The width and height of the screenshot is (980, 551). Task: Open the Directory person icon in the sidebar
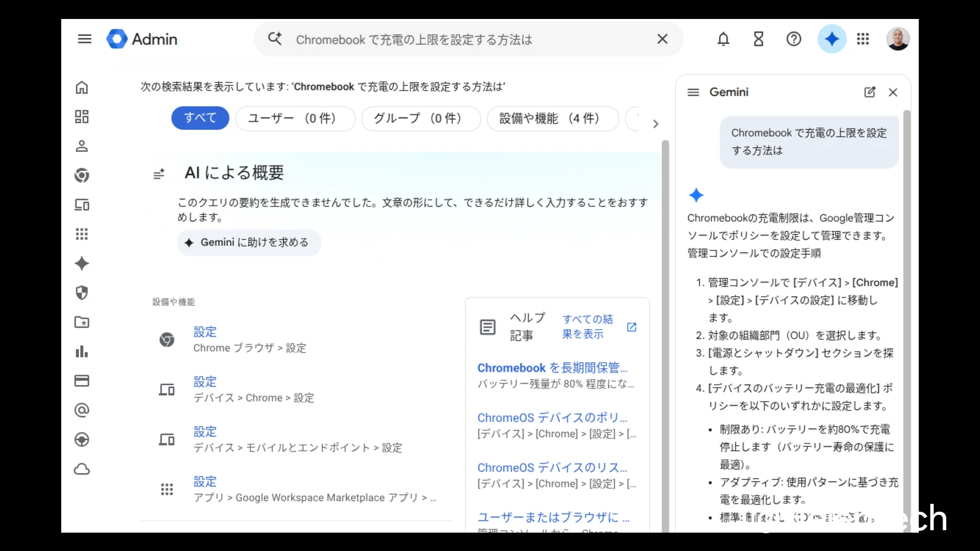pyautogui.click(x=81, y=146)
